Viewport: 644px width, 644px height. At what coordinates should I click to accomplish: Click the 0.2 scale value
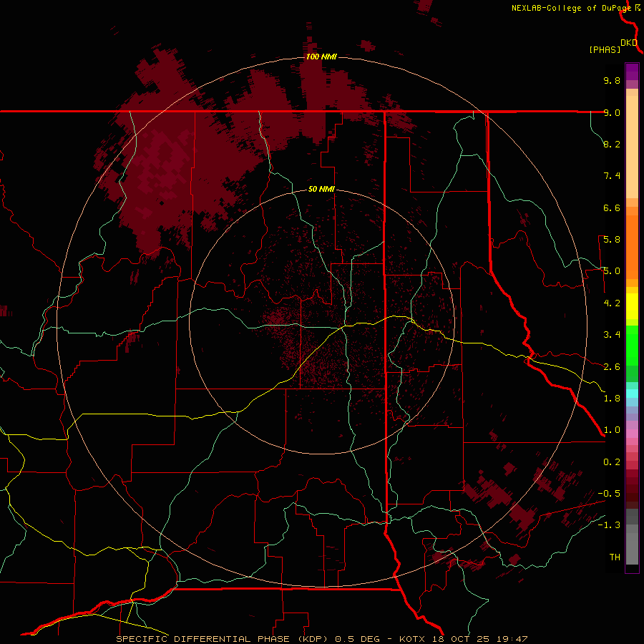point(612,462)
